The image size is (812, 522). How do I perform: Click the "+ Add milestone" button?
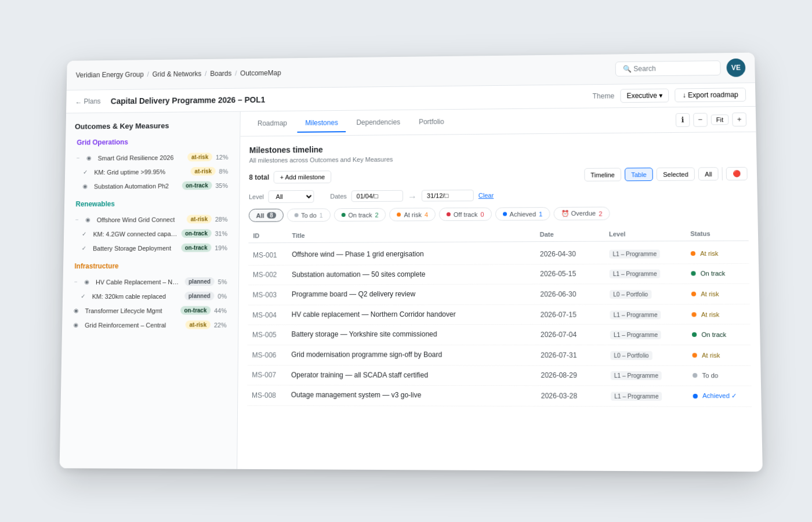[302, 176]
